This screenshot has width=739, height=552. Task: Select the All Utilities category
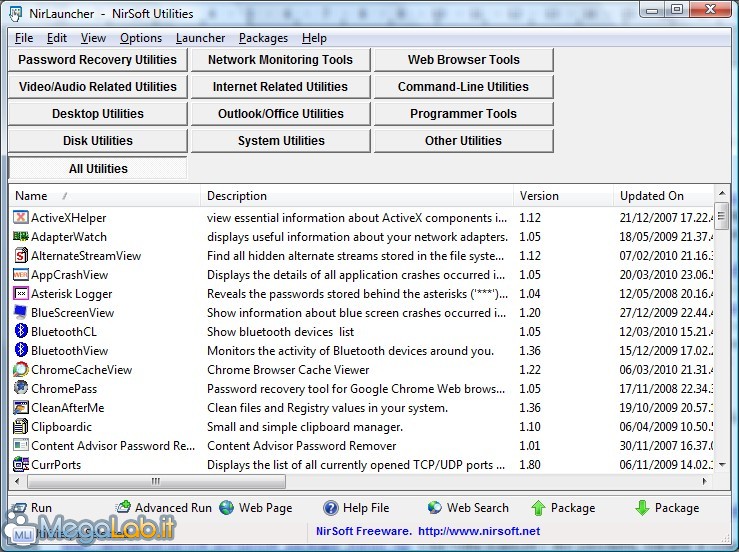point(98,168)
